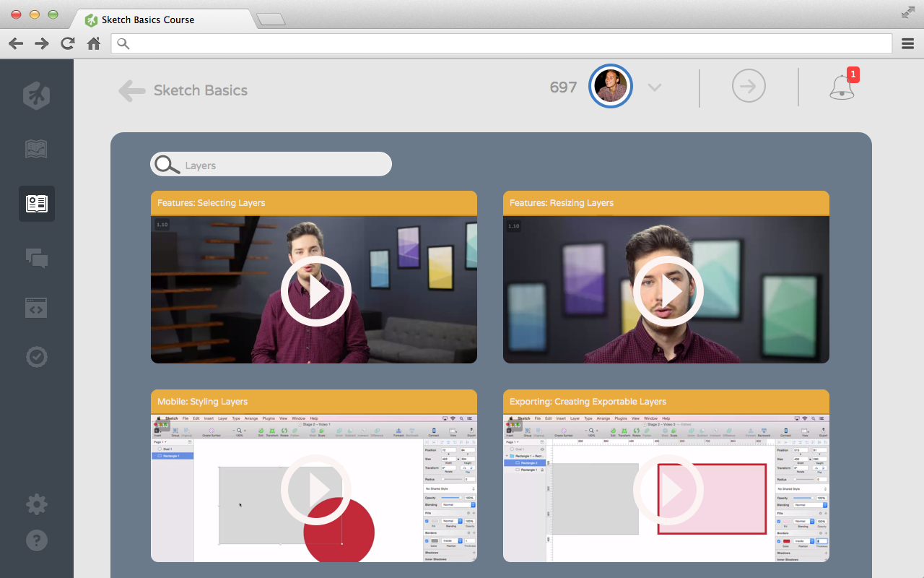Select the Sketch Basics Course tab
The height and width of the screenshot is (578, 924).
(x=163, y=20)
